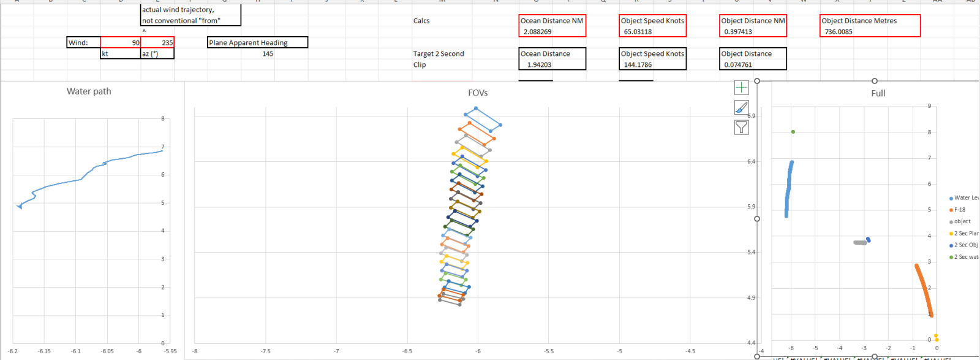
Task: Select the green 2 Sec water data point
Action: (793, 132)
